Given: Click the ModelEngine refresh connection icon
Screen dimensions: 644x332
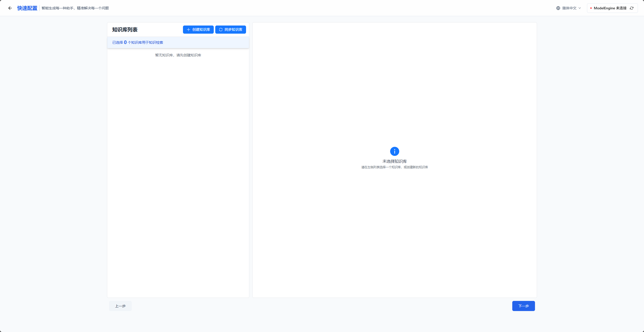Looking at the screenshot, I should (632, 8).
